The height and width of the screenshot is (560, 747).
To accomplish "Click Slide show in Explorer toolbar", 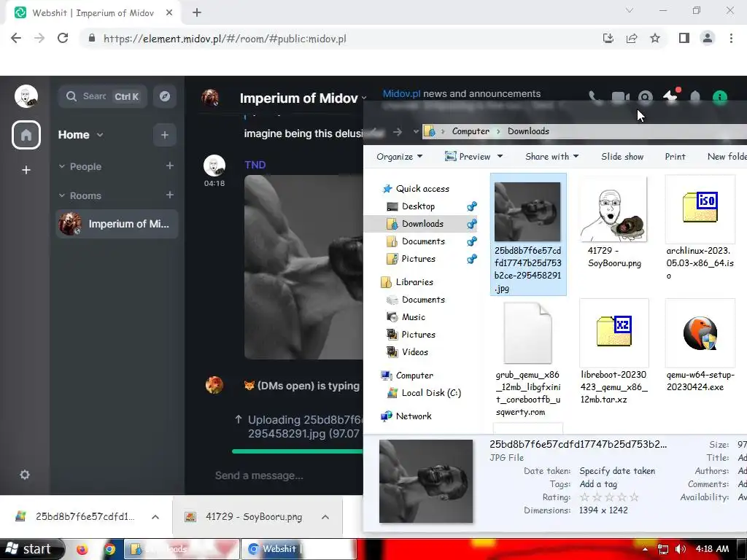I will tap(622, 157).
